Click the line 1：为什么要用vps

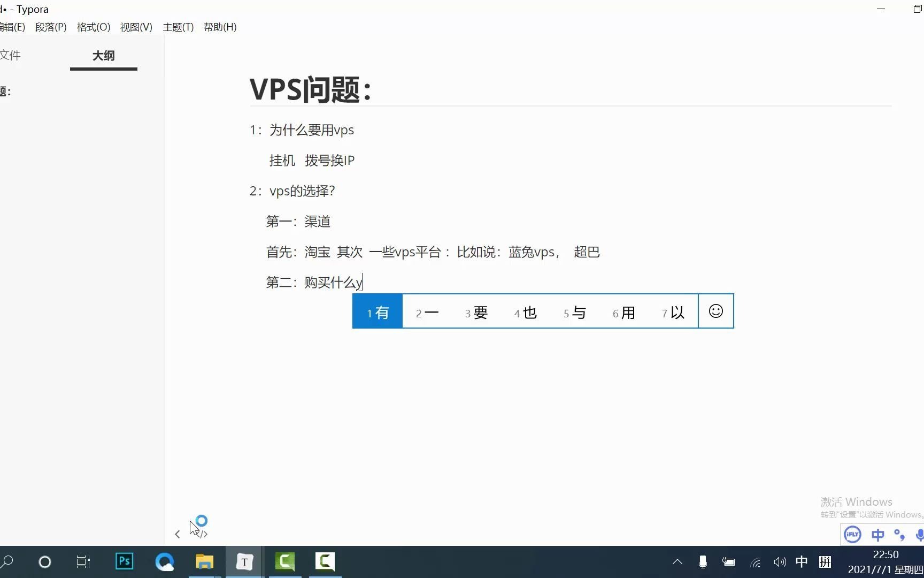[x=302, y=130]
